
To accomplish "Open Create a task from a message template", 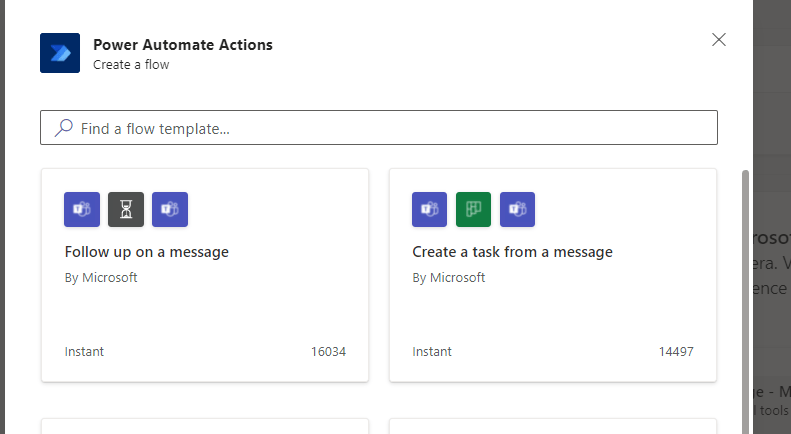I will [512, 252].
